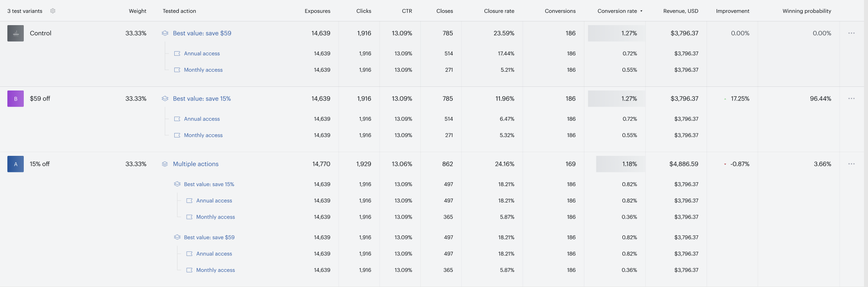This screenshot has width=868, height=287.
Task: Open the Multiple actions link
Action: click(x=196, y=164)
